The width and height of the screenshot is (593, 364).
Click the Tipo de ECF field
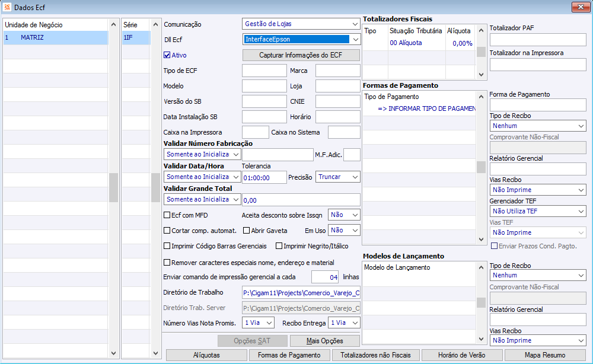(264, 71)
